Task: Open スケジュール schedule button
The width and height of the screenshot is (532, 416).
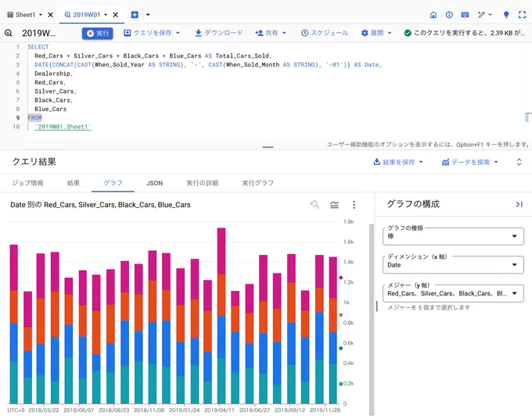Action: (x=325, y=33)
